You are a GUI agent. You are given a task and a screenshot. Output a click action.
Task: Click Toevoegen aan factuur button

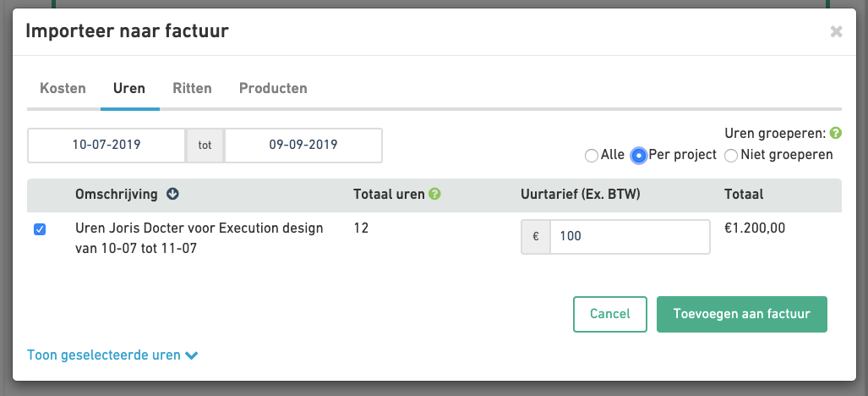[741, 314]
